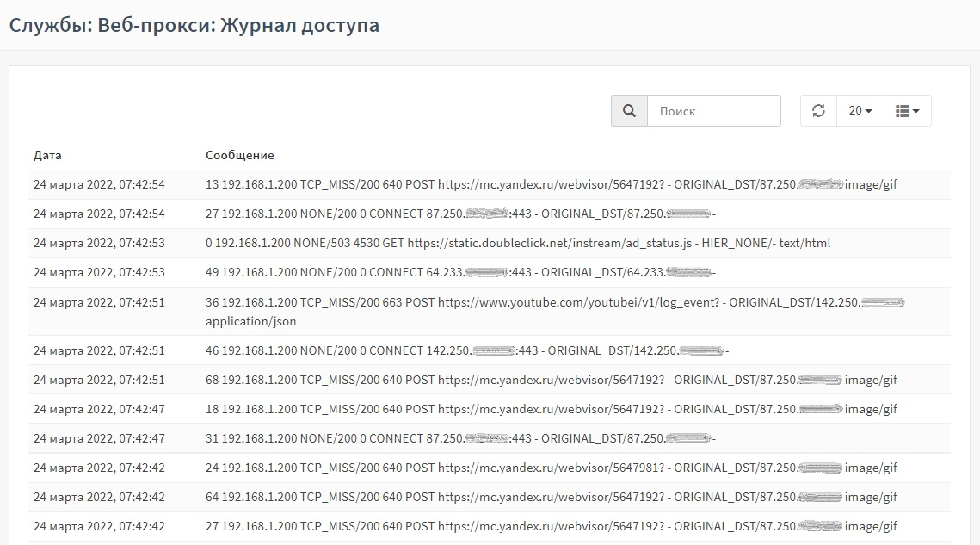
Task: Select the youtube.com log_event POST row
Action: point(490,312)
